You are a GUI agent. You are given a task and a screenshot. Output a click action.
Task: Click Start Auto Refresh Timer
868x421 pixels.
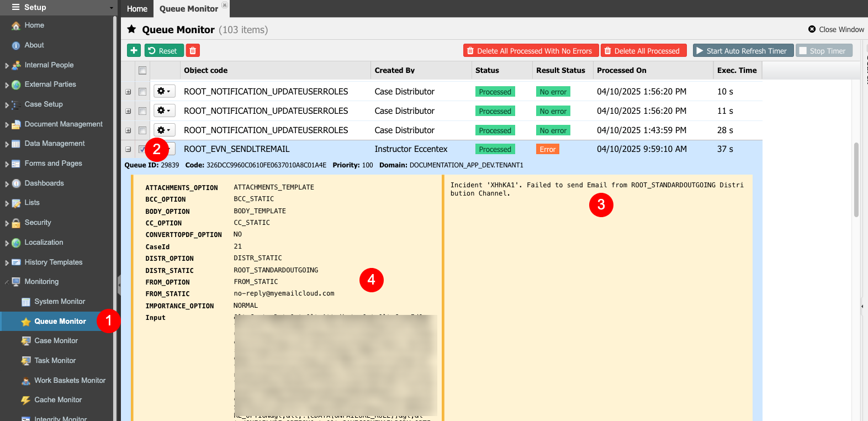pos(743,50)
